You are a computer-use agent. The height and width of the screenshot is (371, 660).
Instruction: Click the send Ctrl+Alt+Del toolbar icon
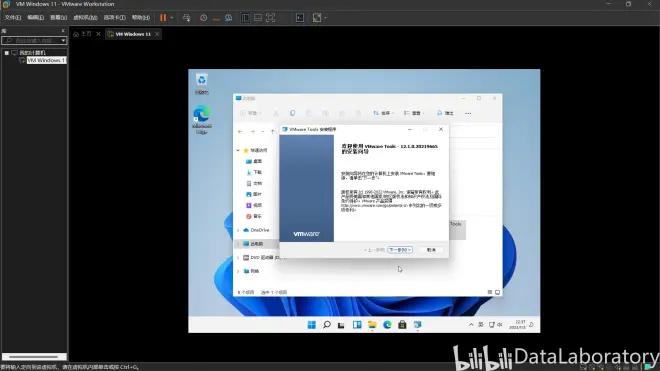point(186,18)
